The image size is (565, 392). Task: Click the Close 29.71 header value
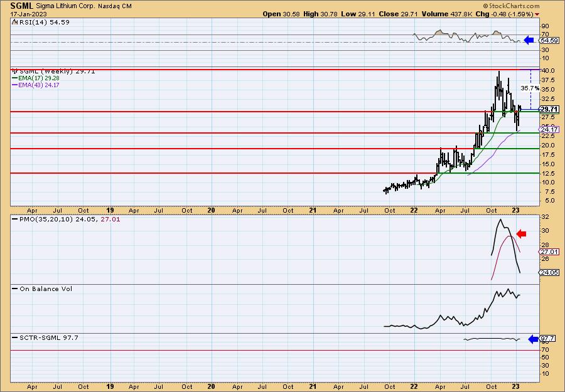398,14
